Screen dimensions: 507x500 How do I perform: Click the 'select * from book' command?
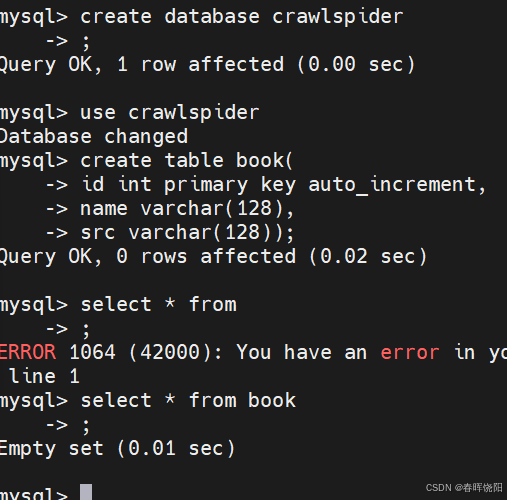(188, 400)
